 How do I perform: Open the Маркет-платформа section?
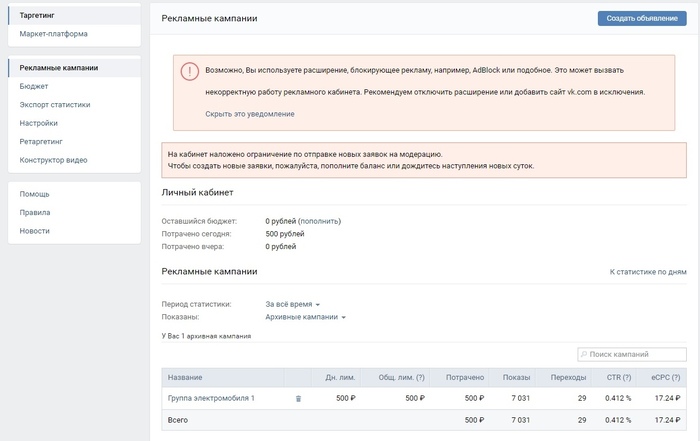pyautogui.click(x=53, y=34)
